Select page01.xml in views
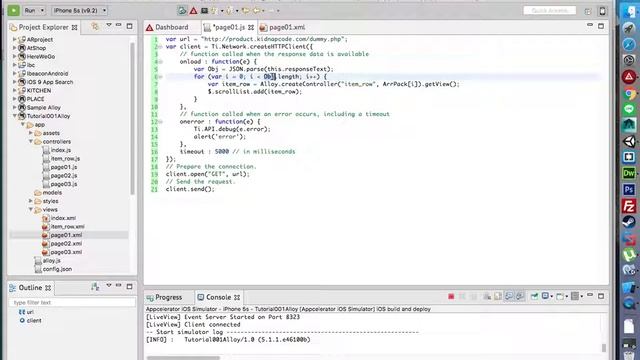 (x=66, y=235)
